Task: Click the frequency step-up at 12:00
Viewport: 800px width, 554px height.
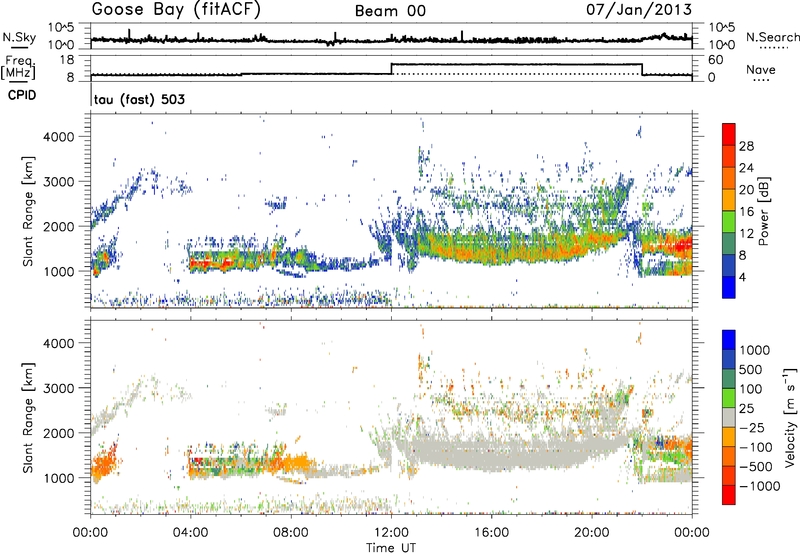Action: click(x=391, y=69)
